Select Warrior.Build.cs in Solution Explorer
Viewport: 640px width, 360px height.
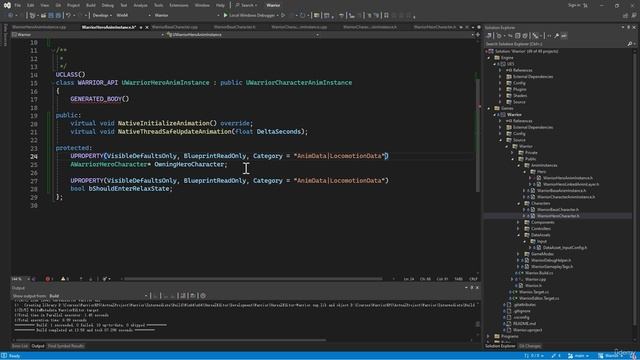(539, 273)
